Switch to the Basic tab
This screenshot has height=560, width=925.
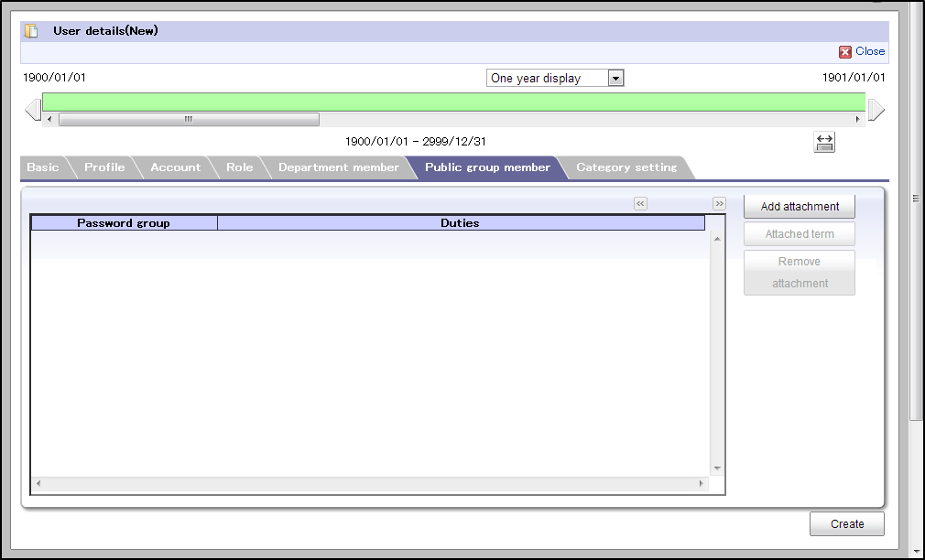43,167
